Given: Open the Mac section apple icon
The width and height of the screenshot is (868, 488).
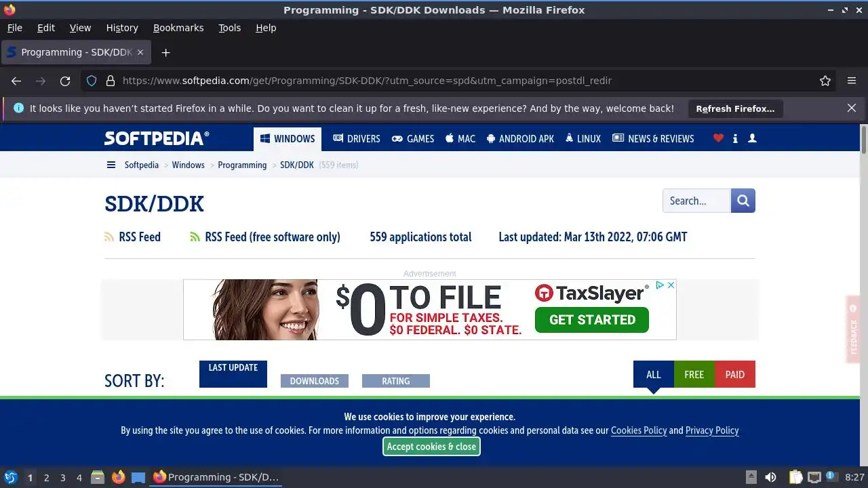Looking at the screenshot, I should click(460, 138).
